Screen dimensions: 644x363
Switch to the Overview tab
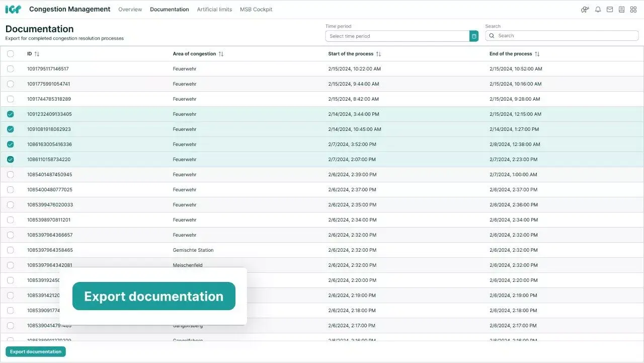(x=130, y=10)
